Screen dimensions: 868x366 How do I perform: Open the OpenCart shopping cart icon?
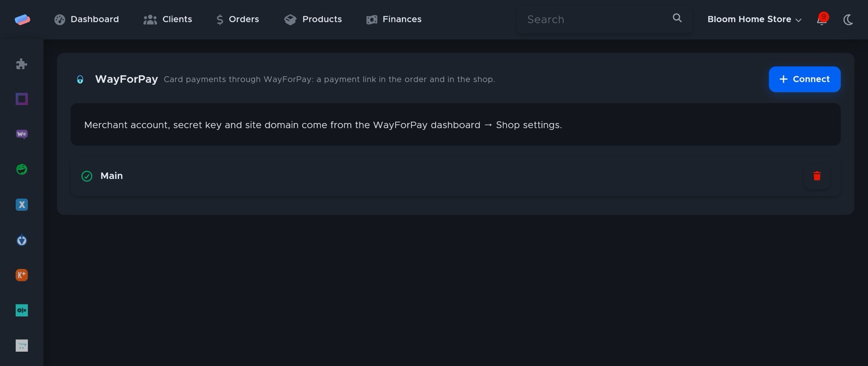pos(22,345)
